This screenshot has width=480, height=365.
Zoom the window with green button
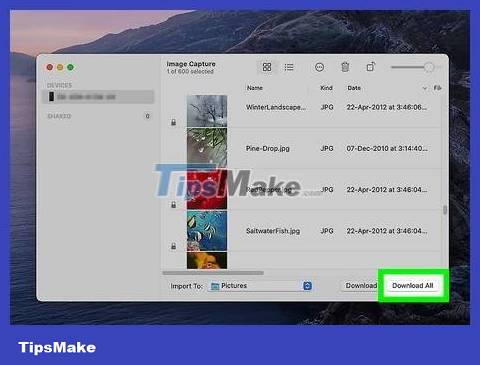click(70, 67)
